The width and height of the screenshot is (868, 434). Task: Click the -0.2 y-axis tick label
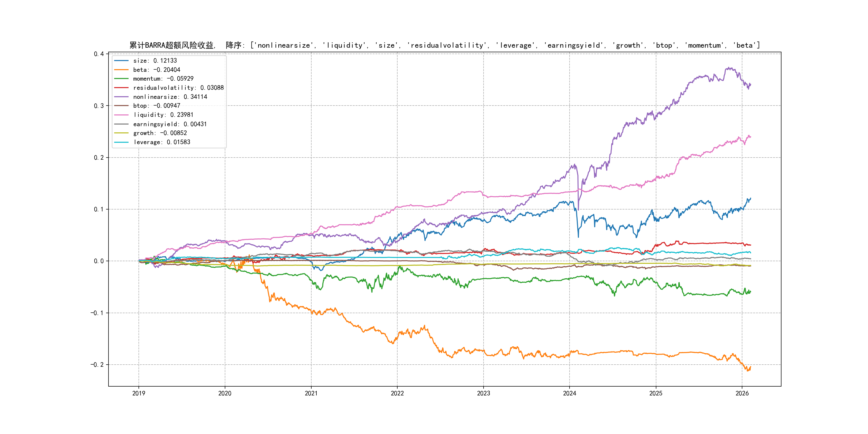(97, 365)
